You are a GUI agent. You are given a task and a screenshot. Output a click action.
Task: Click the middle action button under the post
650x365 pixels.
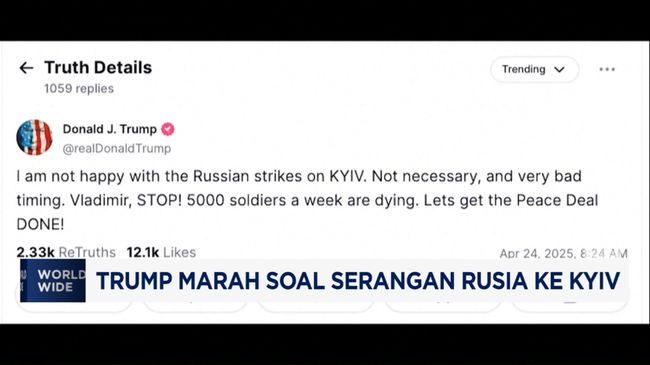tap(315, 307)
